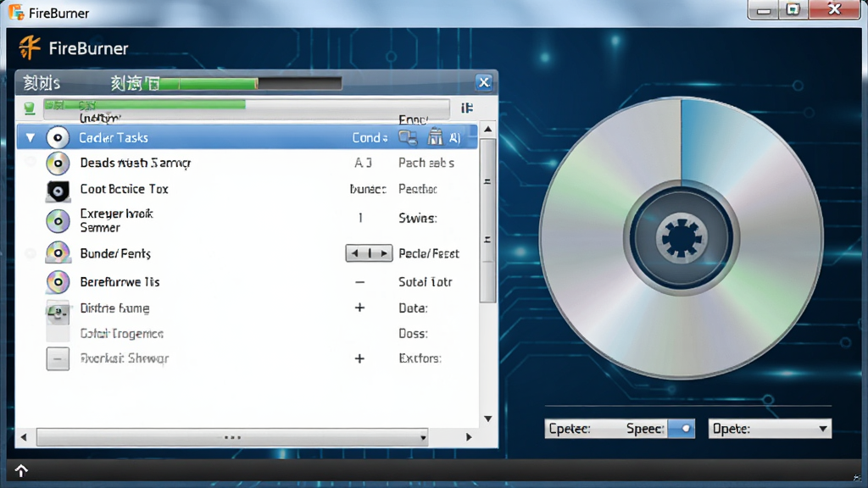Click the first tab label in panel header
Viewport: 868px width, 488px height.
click(x=42, y=84)
